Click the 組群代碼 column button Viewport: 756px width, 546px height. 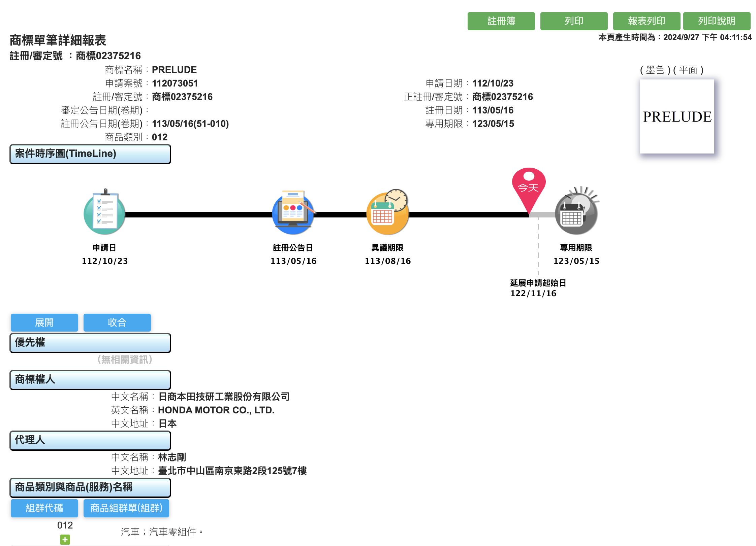44,508
